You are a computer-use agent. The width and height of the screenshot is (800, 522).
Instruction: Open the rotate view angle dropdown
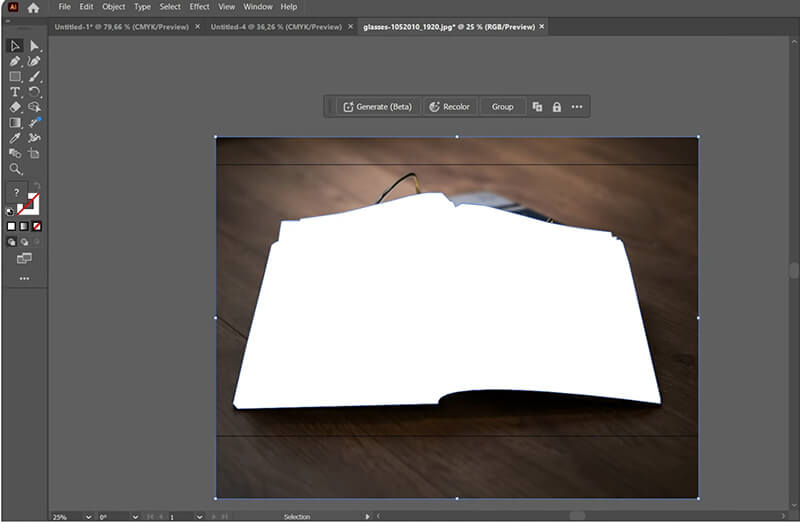point(134,516)
